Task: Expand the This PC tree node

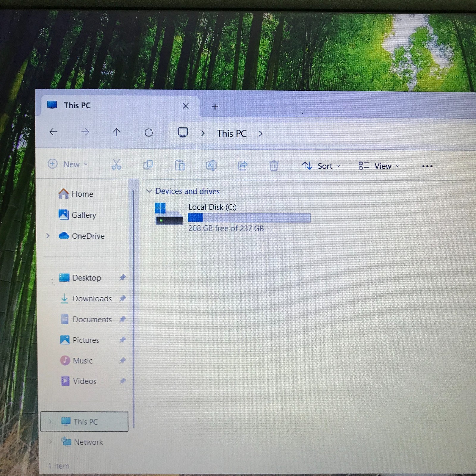Action: (x=50, y=421)
